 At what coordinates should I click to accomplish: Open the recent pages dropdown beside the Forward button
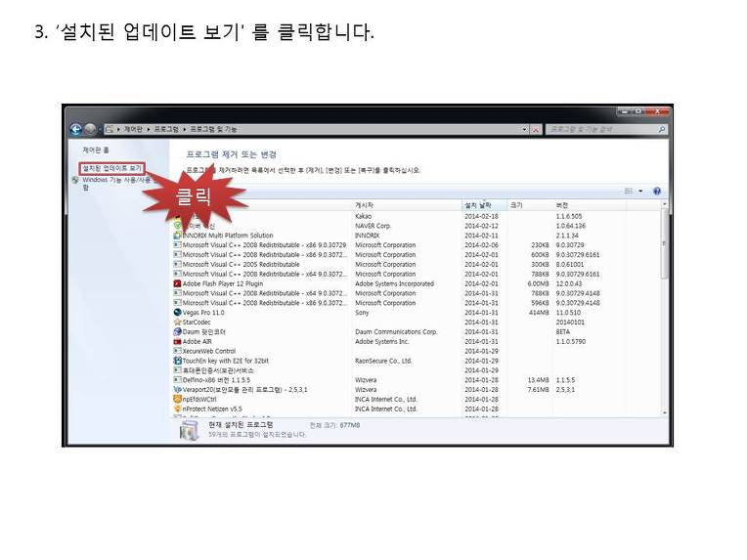pos(100,130)
